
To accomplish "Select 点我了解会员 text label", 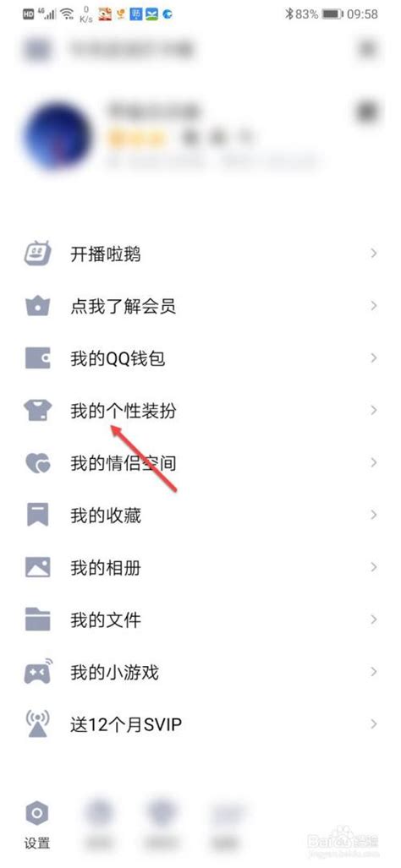I will coord(123,306).
